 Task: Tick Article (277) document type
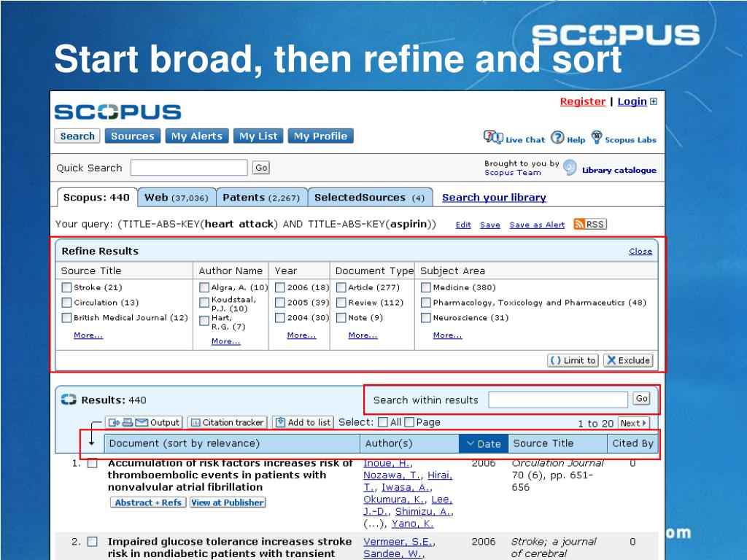point(341,287)
